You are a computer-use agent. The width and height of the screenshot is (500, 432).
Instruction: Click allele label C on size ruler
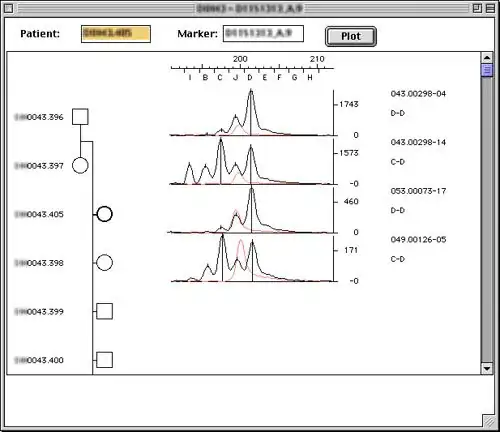click(220, 78)
